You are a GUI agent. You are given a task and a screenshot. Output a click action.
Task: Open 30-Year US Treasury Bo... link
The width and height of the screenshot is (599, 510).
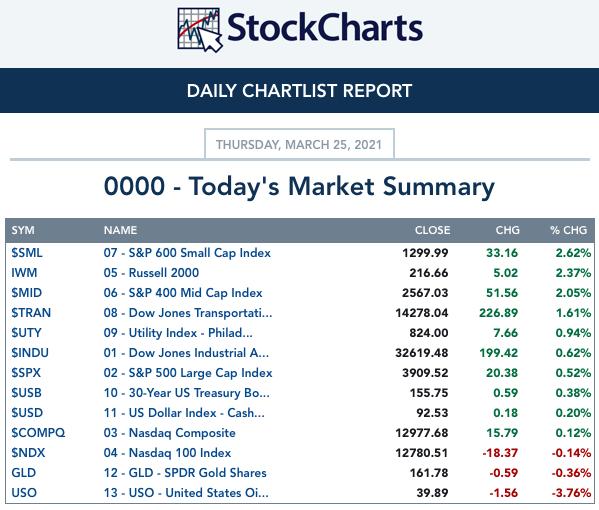tap(186, 393)
